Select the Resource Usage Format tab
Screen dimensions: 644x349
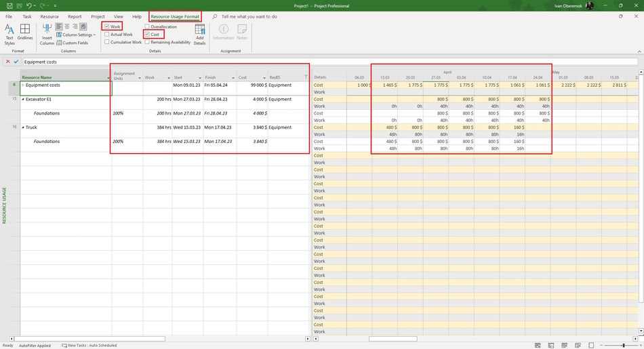(x=175, y=16)
